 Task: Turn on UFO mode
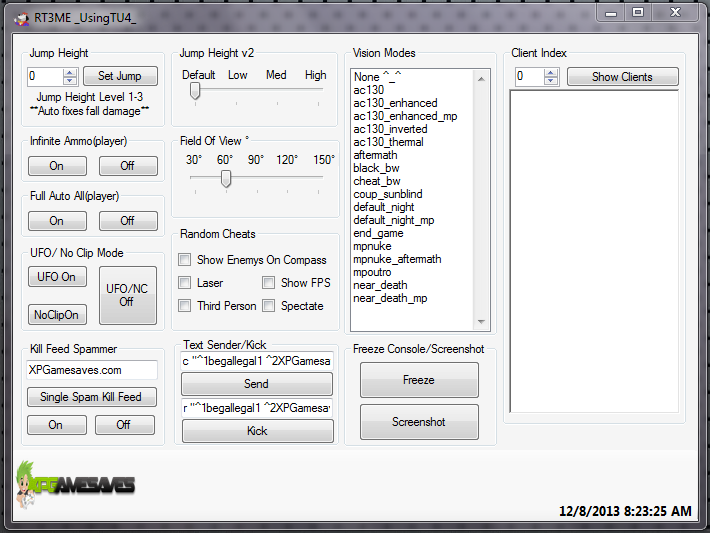coord(56,277)
